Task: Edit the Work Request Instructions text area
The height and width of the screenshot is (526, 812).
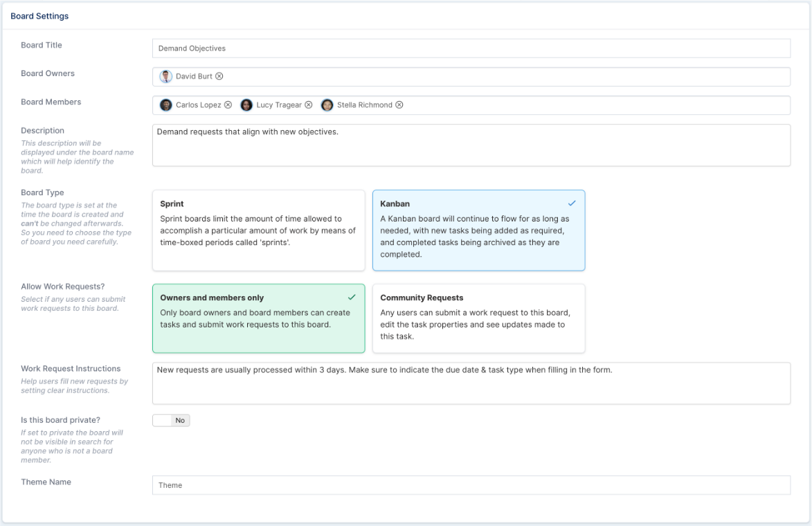Action: click(471, 383)
